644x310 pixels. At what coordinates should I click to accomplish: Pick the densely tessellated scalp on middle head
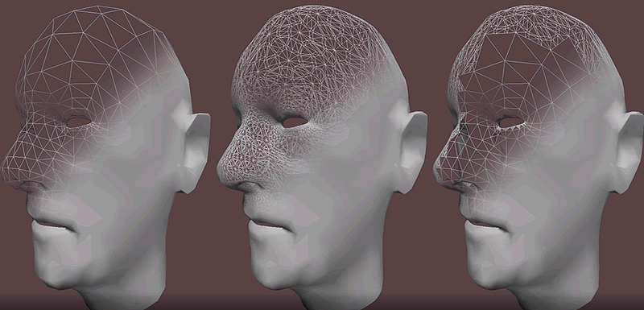pyautogui.click(x=312, y=57)
